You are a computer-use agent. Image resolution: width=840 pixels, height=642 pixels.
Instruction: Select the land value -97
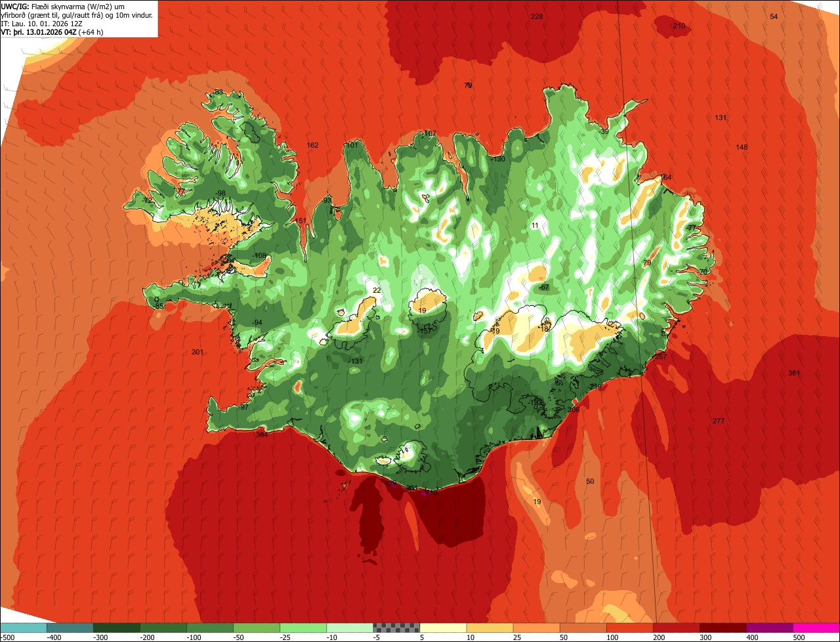coord(243,407)
